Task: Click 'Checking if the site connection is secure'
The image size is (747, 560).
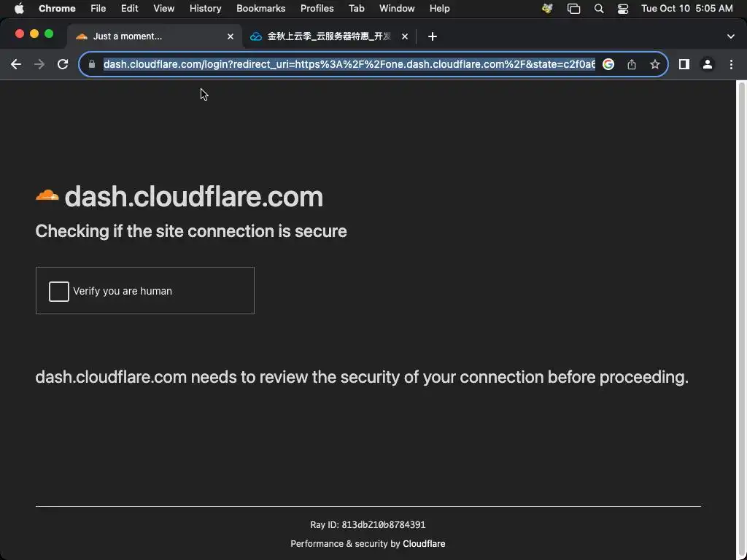Action: coord(191,231)
